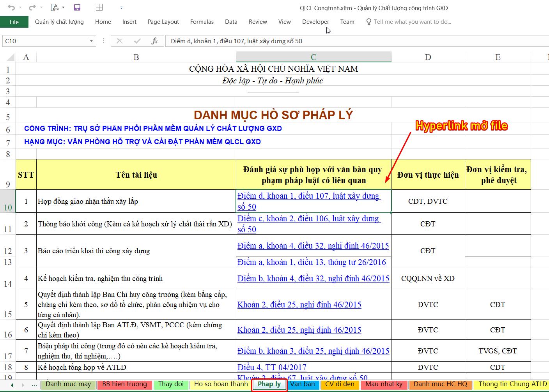Save the workbook with the floppy disk icon

[77, 7]
